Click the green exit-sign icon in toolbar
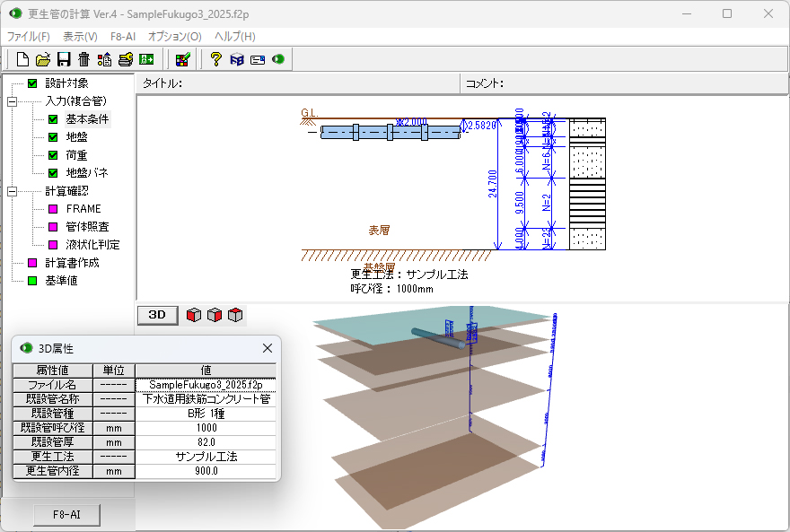Screen dimensions: 790x532 click(x=146, y=60)
